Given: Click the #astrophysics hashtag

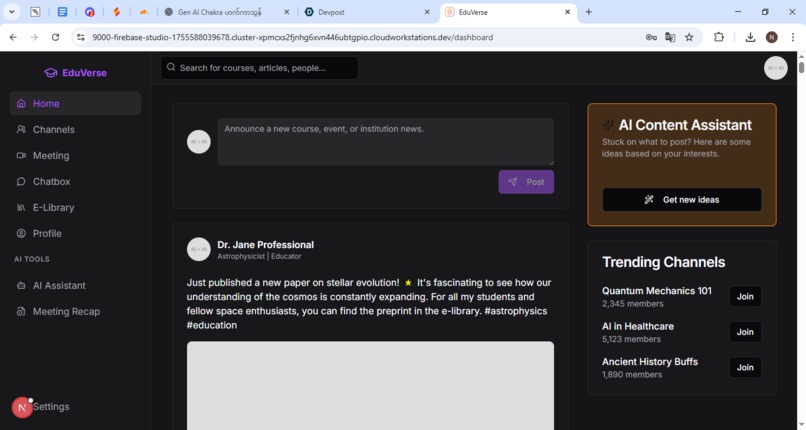Looking at the screenshot, I should (516, 311).
